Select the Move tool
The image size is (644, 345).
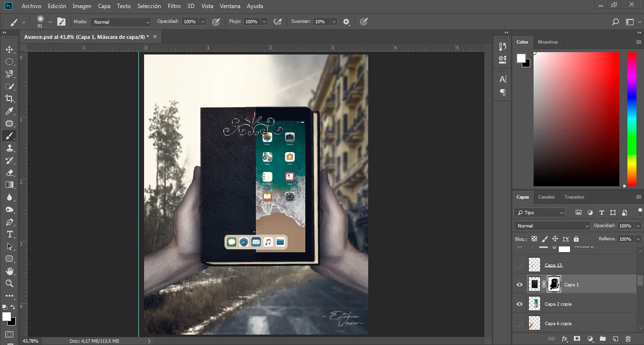pyautogui.click(x=9, y=49)
